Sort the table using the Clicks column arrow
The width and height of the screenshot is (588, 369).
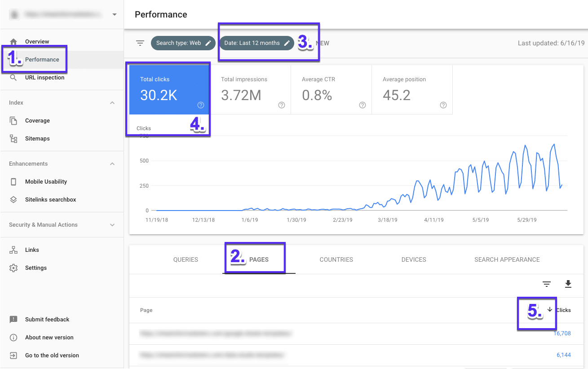coord(550,310)
